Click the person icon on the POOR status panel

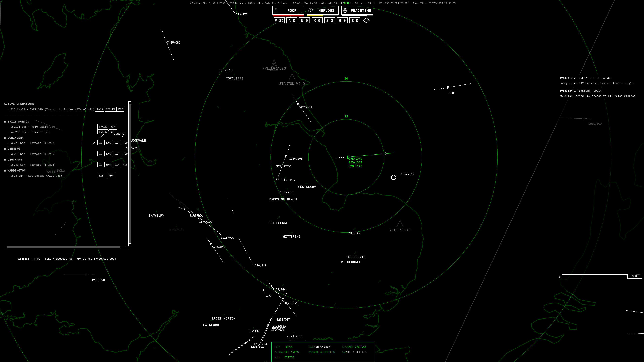click(x=276, y=10)
